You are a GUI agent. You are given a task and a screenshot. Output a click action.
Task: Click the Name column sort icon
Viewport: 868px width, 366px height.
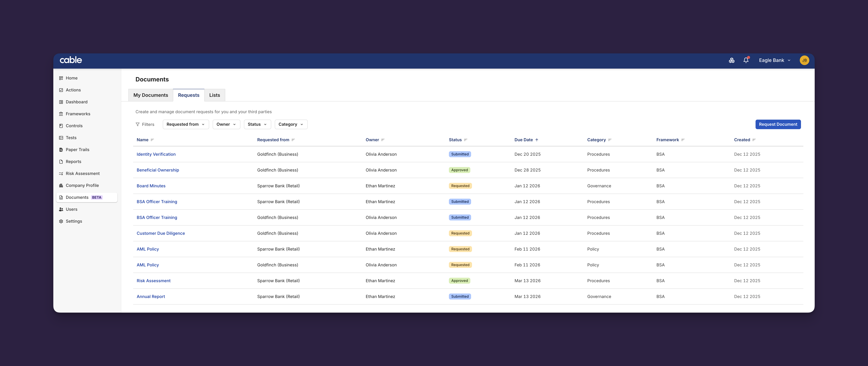coord(152,140)
